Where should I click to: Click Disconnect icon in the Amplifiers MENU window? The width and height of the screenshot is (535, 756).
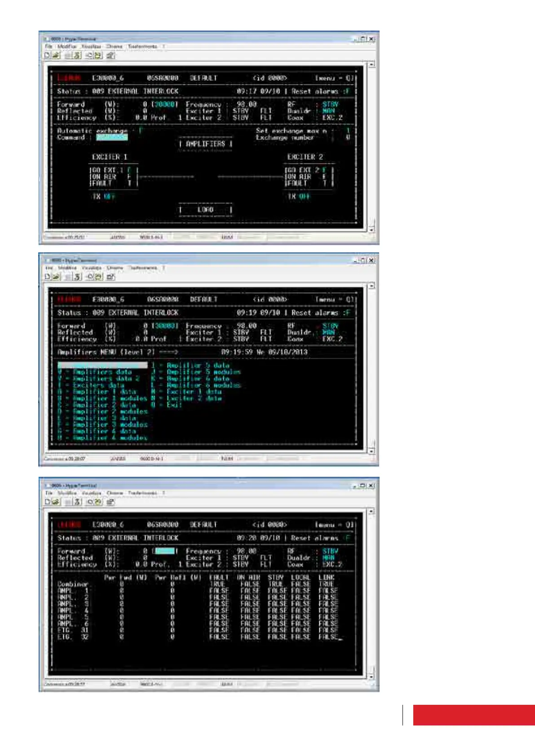(x=77, y=277)
